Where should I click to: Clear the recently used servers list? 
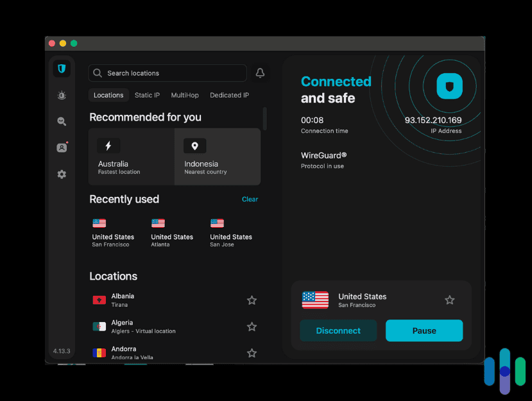[250, 199]
